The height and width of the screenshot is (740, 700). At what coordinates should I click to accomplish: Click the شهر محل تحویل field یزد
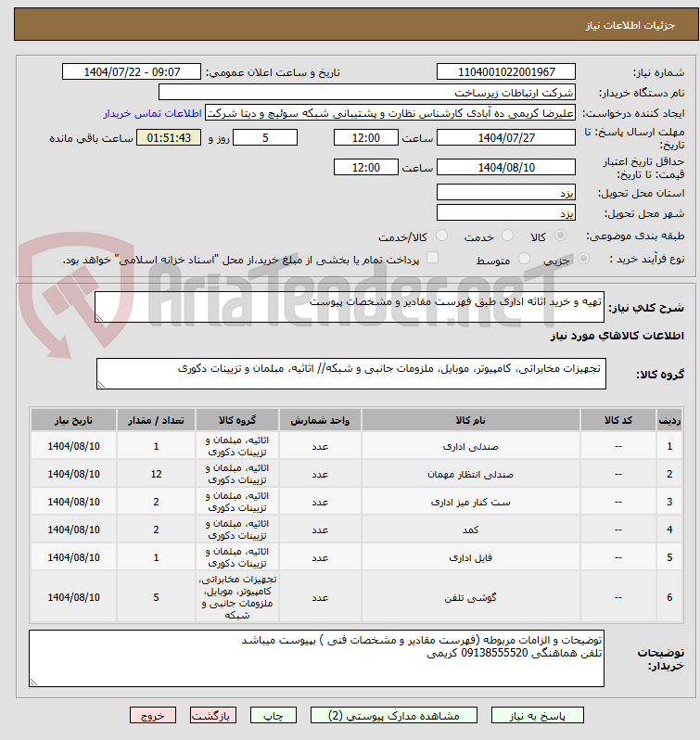coord(506,213)
